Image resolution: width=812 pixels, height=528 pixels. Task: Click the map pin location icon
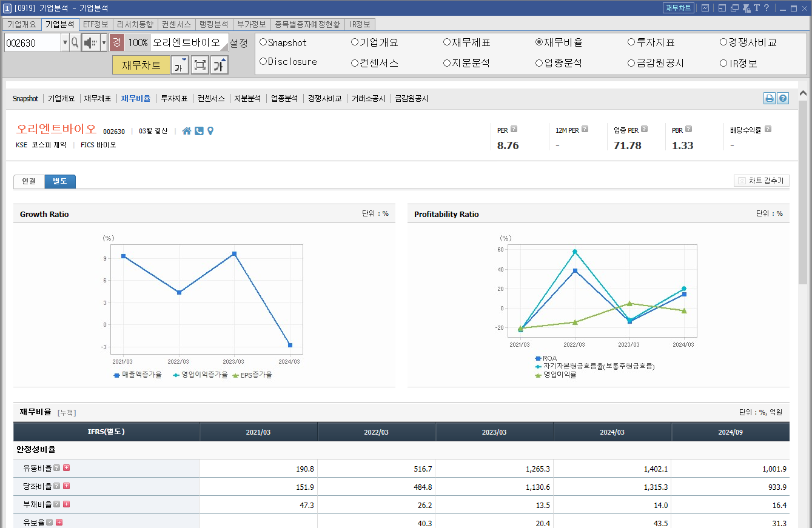(210, 131)
